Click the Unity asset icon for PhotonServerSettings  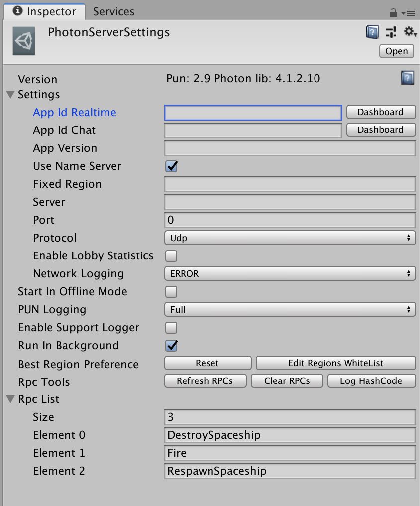[x=24, y=41]
